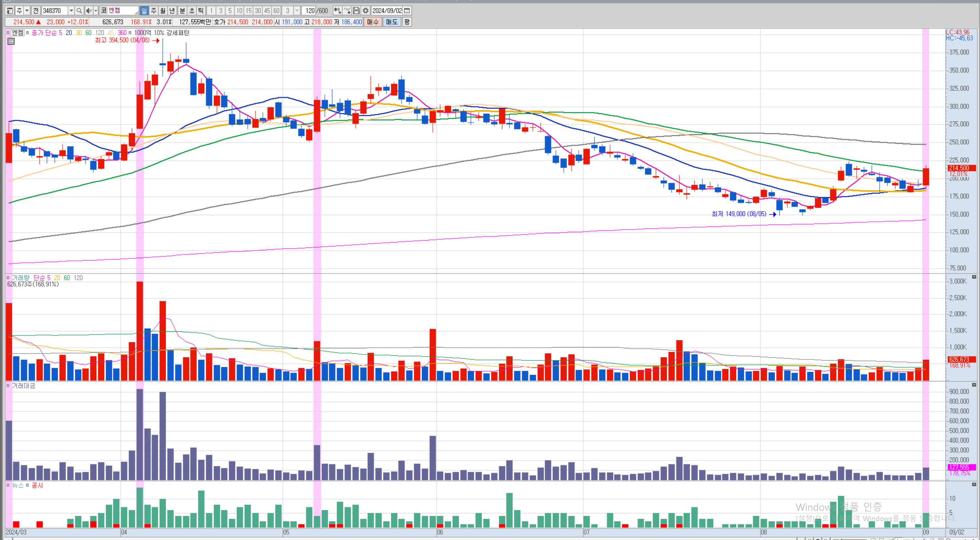Click the save chart floppy icon
This screenshot has height=540, width=980.
[x=357, y=11]
